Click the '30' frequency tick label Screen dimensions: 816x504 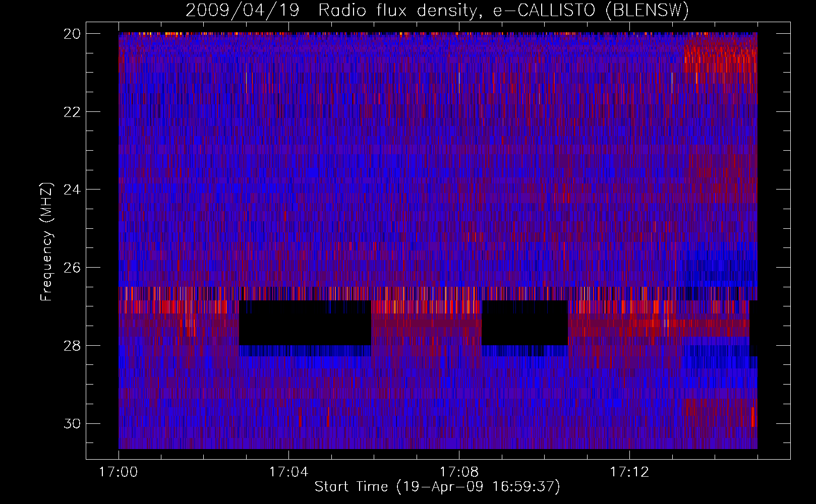(72, 424)
